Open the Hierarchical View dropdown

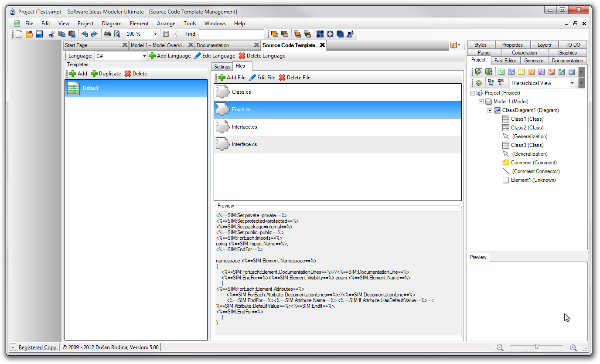[x=572, y=83]
